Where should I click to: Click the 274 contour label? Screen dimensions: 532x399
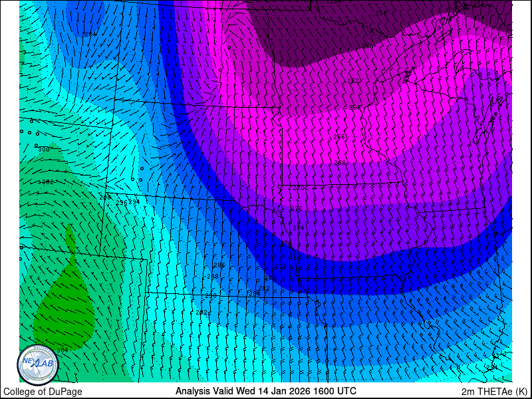299,228
